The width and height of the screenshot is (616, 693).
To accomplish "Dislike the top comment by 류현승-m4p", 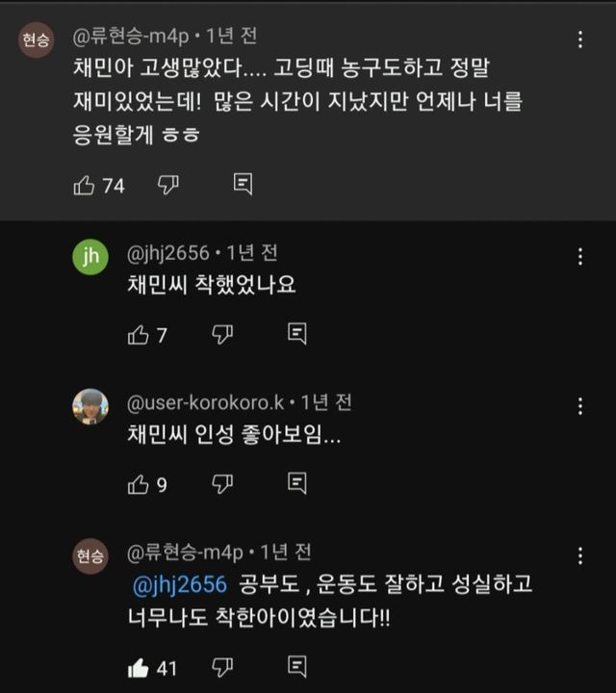I will (x=168, y=185).
